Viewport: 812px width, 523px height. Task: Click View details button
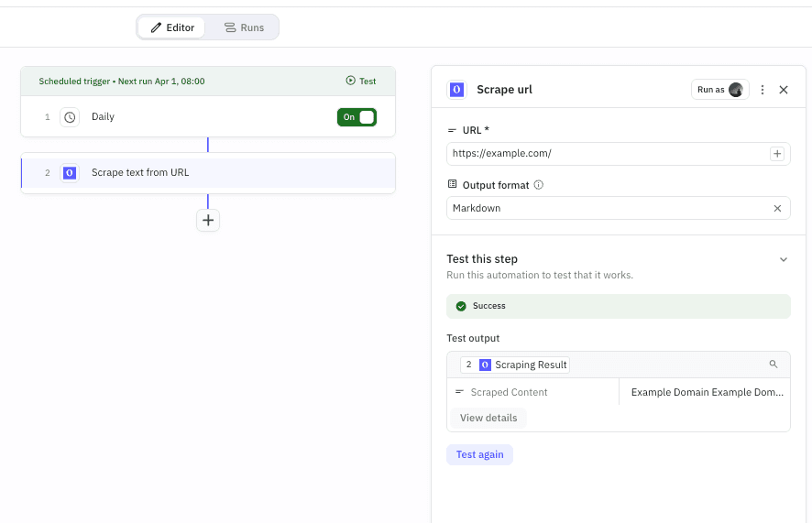click(488, 418)
